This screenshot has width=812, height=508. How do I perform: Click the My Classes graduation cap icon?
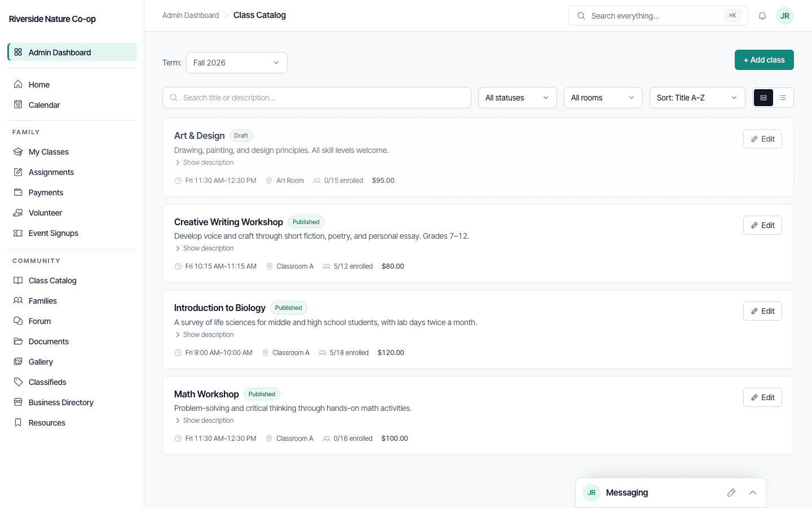pos(18,152)
